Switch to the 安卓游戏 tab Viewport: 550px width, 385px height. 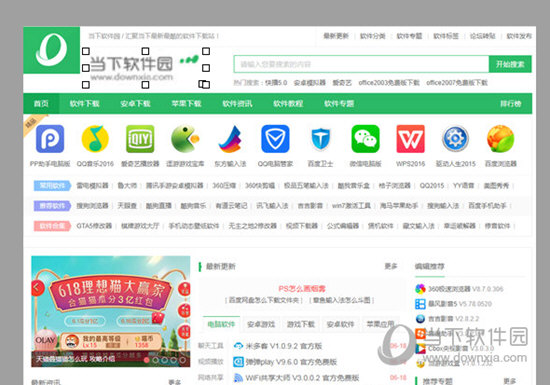tap(261, 324)
